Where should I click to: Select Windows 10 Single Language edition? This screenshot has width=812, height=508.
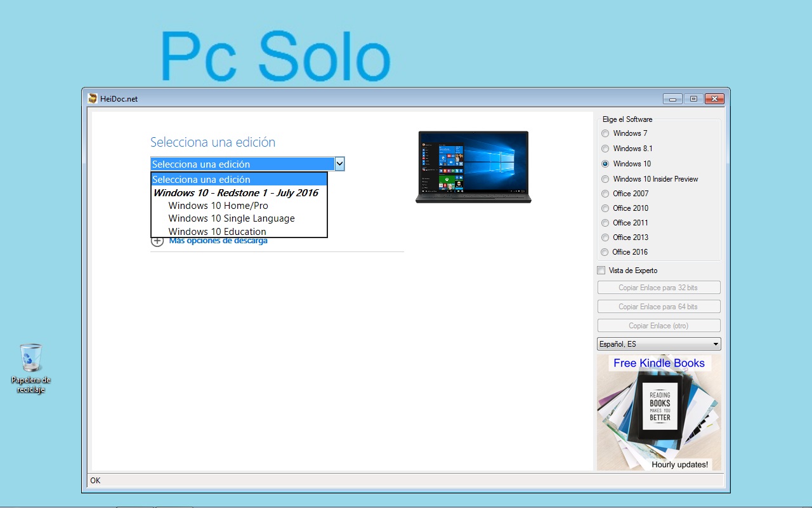231,218
